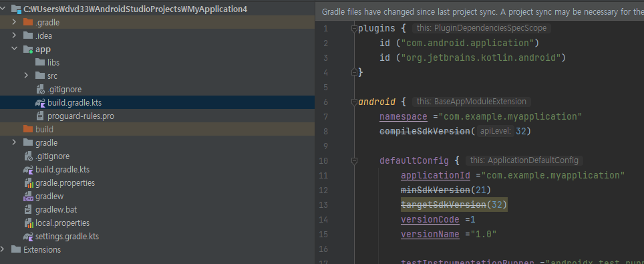Click line number 13 in the gutter
644x264 pixels.
(x=323, y=205)
